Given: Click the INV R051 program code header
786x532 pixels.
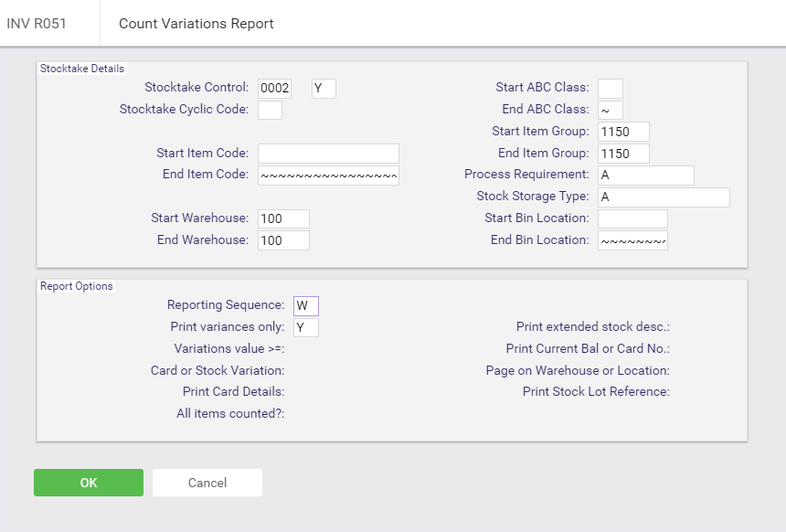Looking at the screenshot, I should coord(37,24).
